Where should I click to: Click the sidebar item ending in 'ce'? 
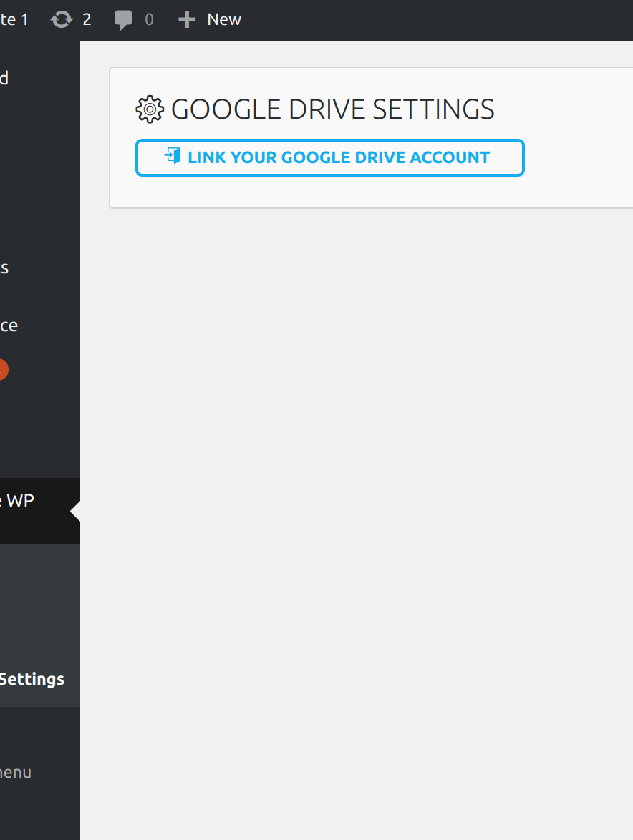[9, 326]
